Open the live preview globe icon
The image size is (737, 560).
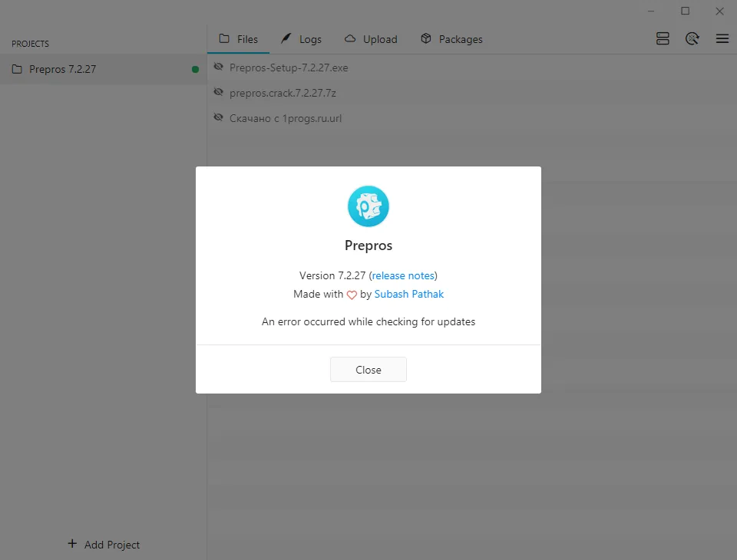(x=692, y=38)
